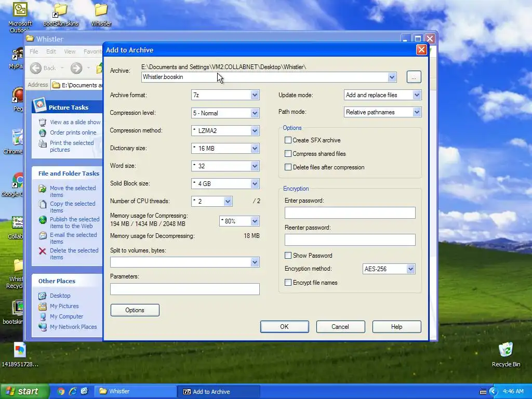
Task: Click View as a slide show icon
Action: pyautogui.click(x=43, y=122)
